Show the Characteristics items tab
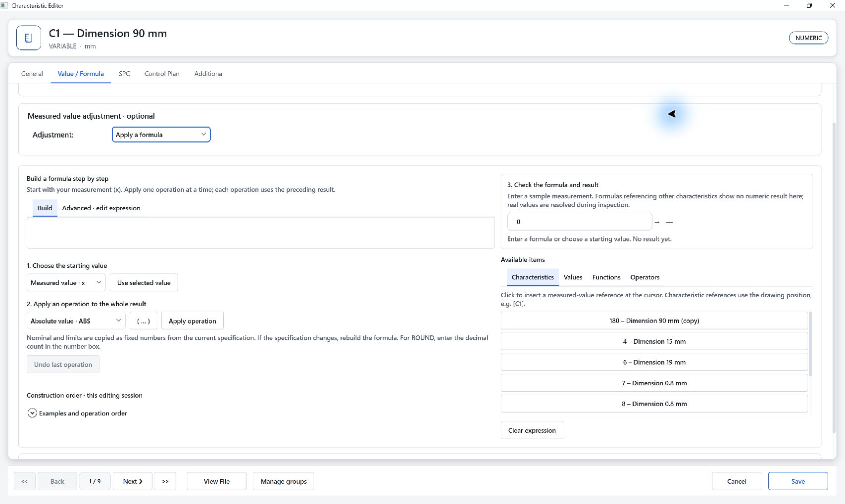This screenshot has height=504, width=845. (x=533, y=277)
